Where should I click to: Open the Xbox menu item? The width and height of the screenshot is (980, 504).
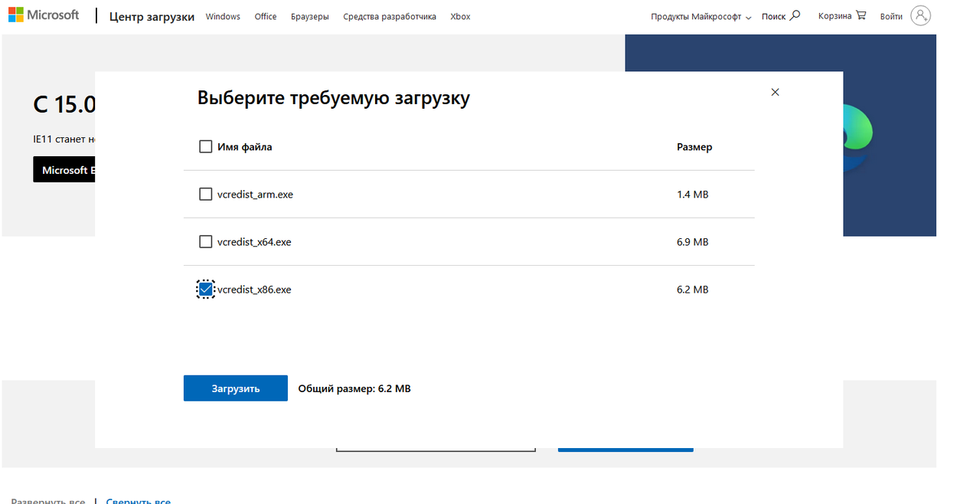[x=461, y=16]
